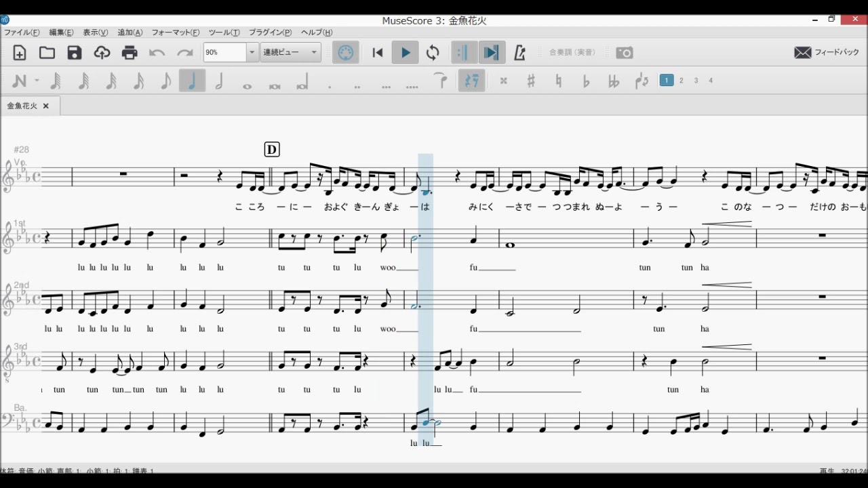868x488 pixels.
Task: Switch to voice 3
Action: tap(696, 81)
